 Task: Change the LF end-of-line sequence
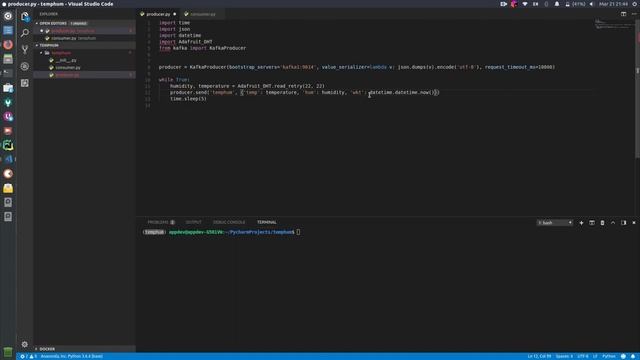click(595, 356)
